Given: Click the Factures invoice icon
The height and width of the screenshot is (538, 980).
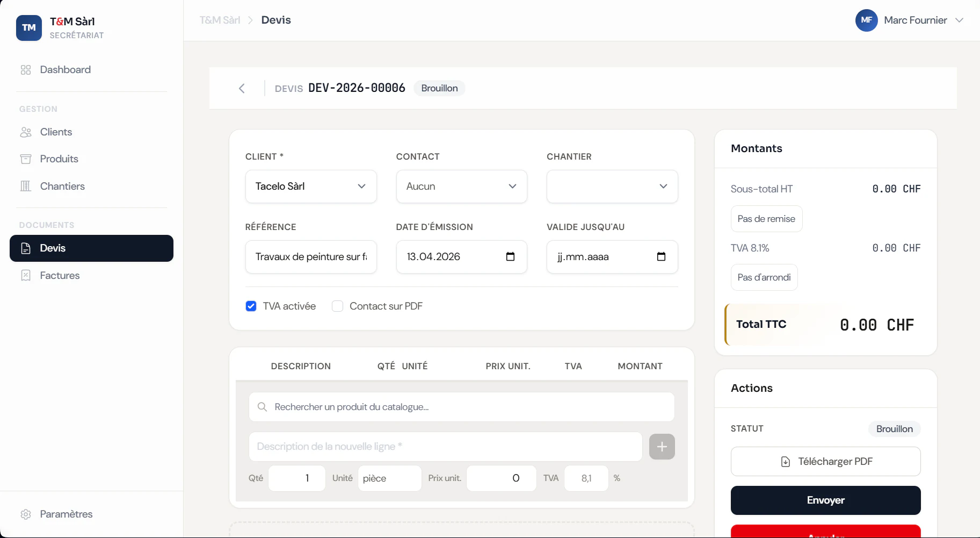Looking at the screenshot, I should [x=26, y=276].
